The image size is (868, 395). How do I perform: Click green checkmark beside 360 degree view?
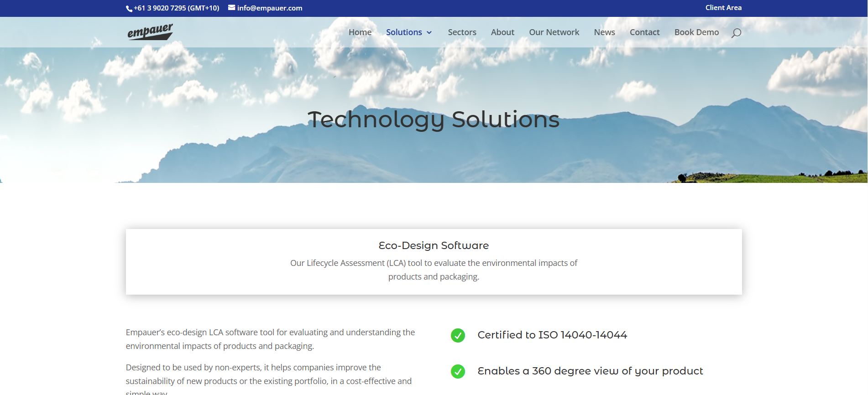coord(458,371)
